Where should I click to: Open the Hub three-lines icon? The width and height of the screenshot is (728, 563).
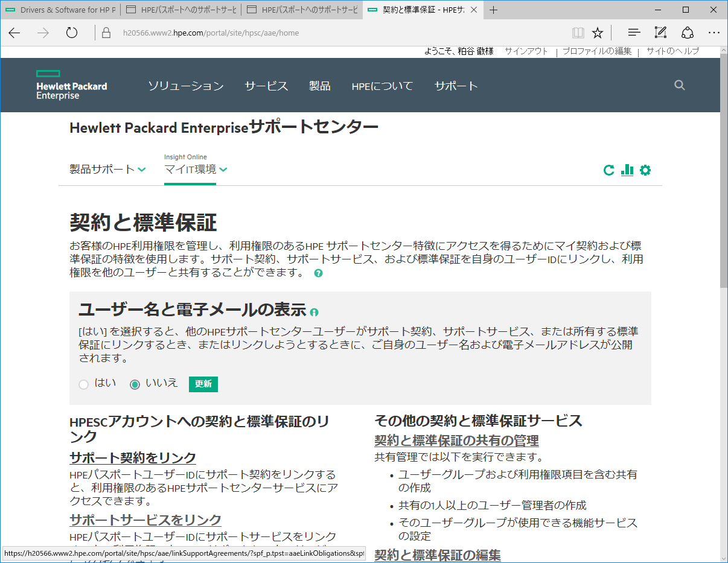click(634, 33)
